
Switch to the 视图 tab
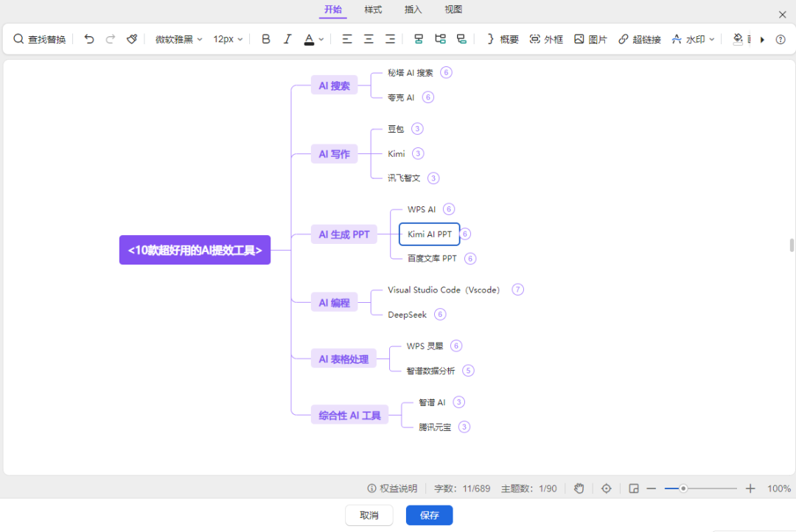(453, 10)
